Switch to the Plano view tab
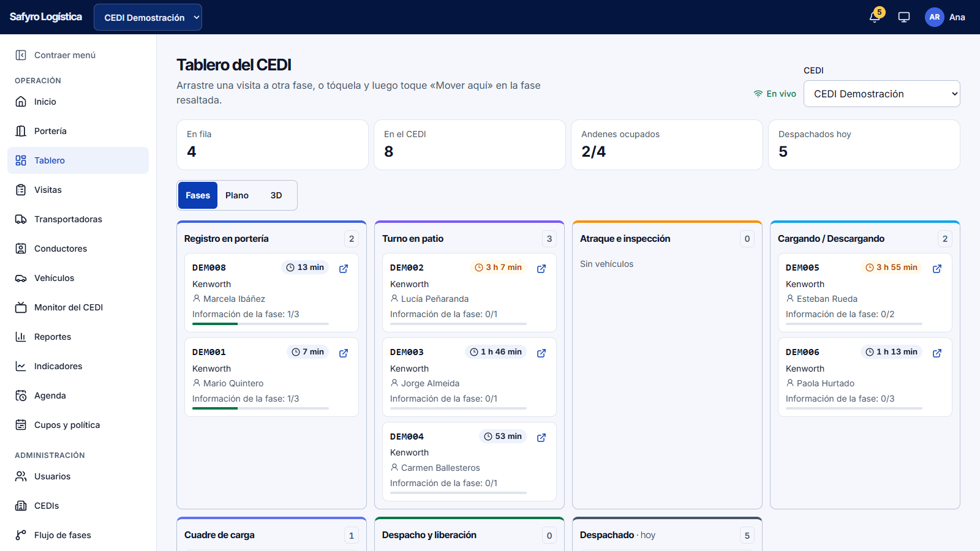 click(x=237, y=195)
